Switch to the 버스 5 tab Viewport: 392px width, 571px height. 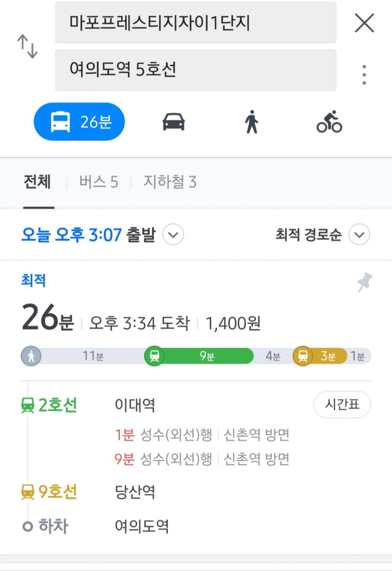tap(99, 182)
